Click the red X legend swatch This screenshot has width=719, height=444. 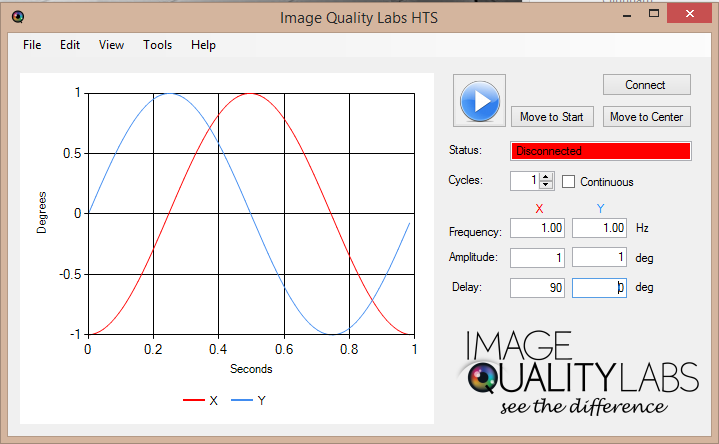[x=193, y=401]
